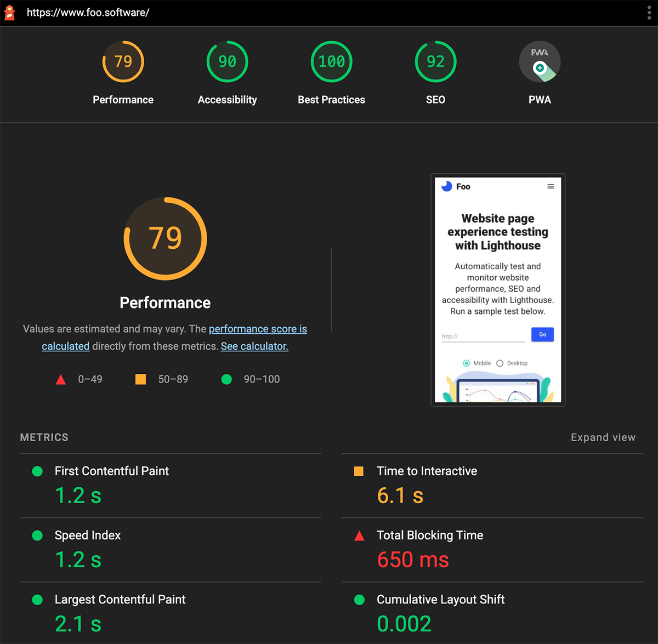Click the Accessibility 90 score gauge
This screenshot has width=658, height=644.
[x=228, y=61]
